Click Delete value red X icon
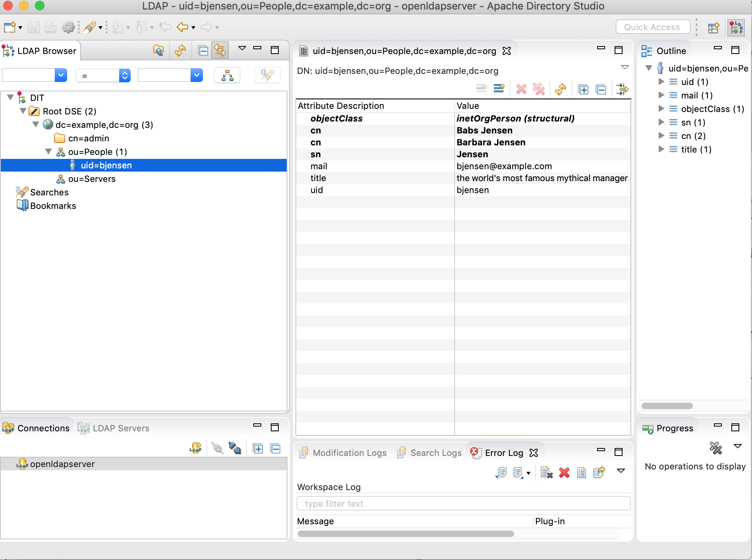The height and width of the screenshot is (560, 752). 521,89
